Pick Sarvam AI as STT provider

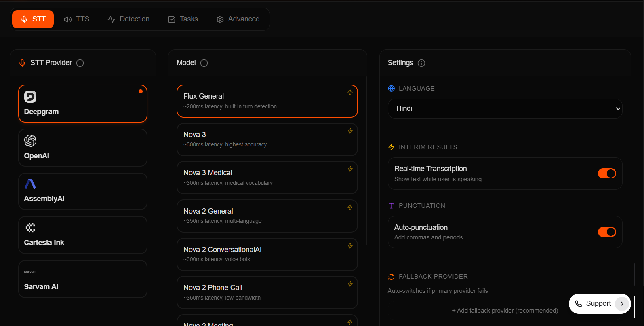[x=83, y=279]
